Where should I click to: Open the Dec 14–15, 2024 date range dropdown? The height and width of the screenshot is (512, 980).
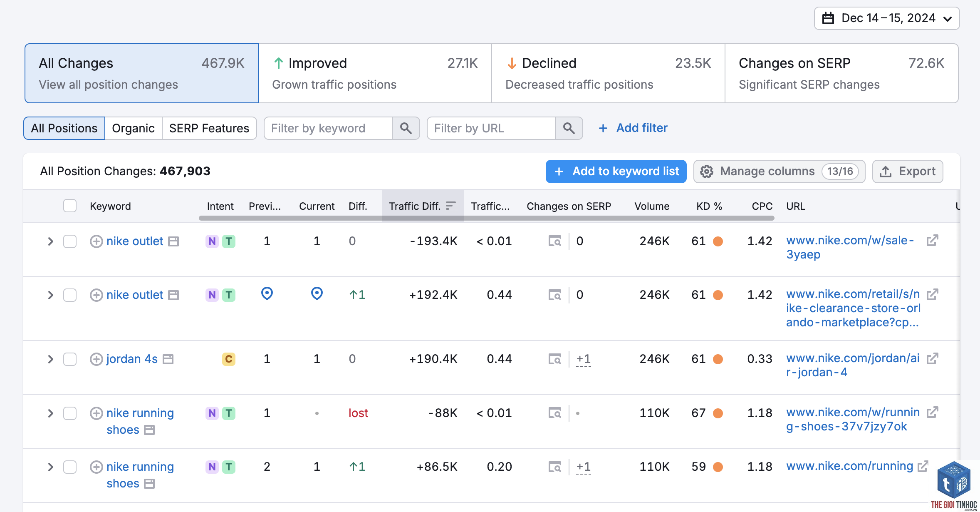[886, 18]
